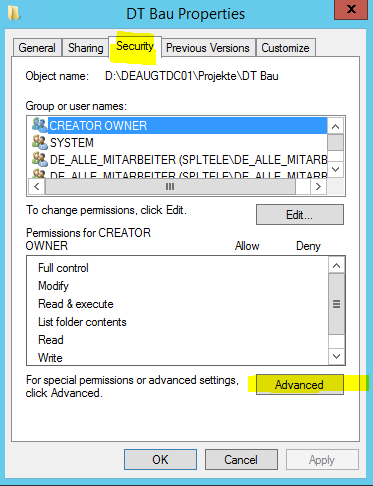
Task: Switch to the Sharing tab
Action: tap(86, 48)
